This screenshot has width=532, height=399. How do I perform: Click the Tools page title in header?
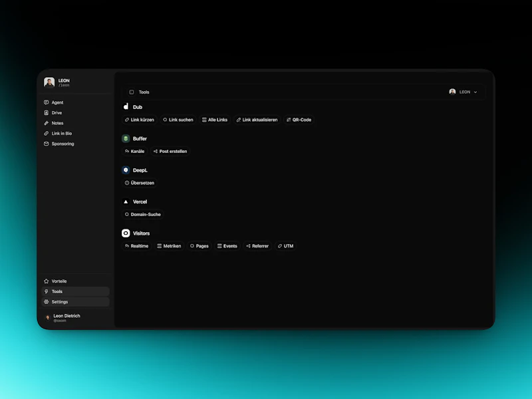point(144,92)
